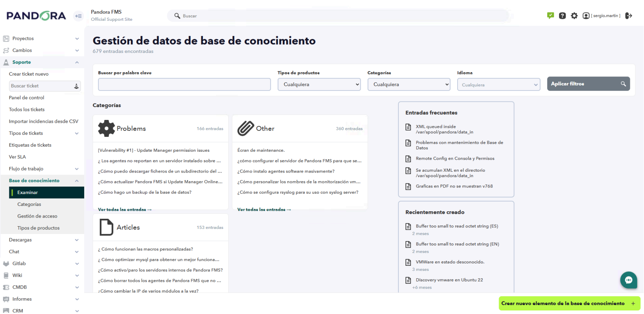Click the Soporte sidebar icon
644x314 pixels.
tap(6, 62)
